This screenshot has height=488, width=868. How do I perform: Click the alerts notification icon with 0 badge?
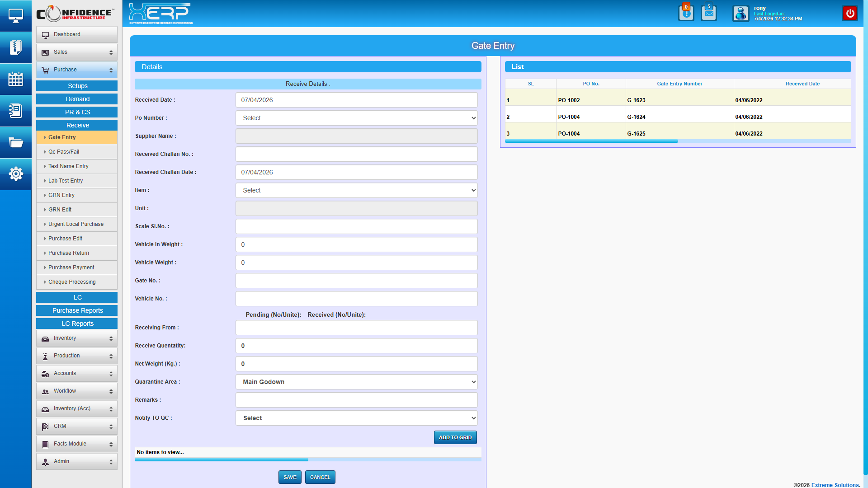tap(686, 13)
